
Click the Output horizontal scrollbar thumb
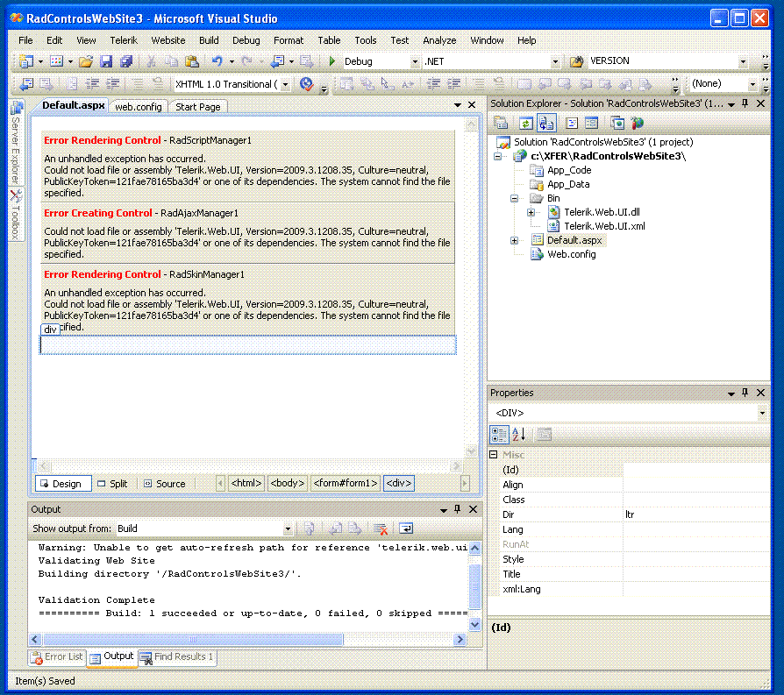tap(193, 639)
